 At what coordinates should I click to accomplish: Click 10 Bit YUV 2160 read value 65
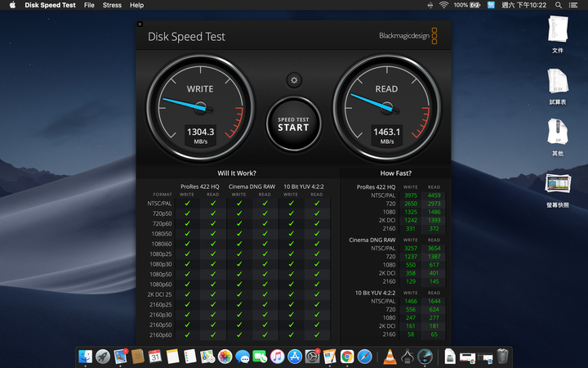pos(434,334)
